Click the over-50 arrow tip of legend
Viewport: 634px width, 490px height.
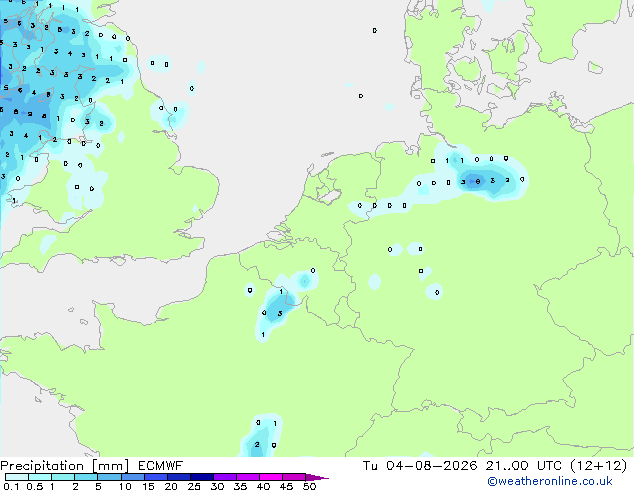[317, 478]
